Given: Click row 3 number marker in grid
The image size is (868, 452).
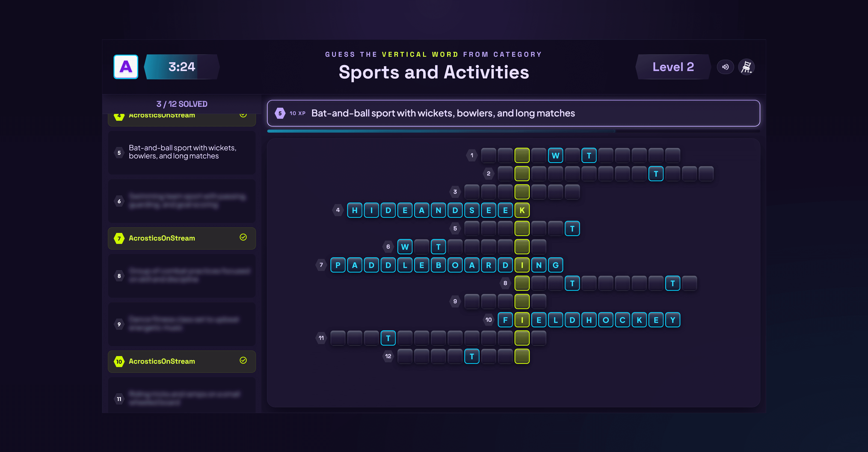Looking at the screenshot, I should (455, 192).
